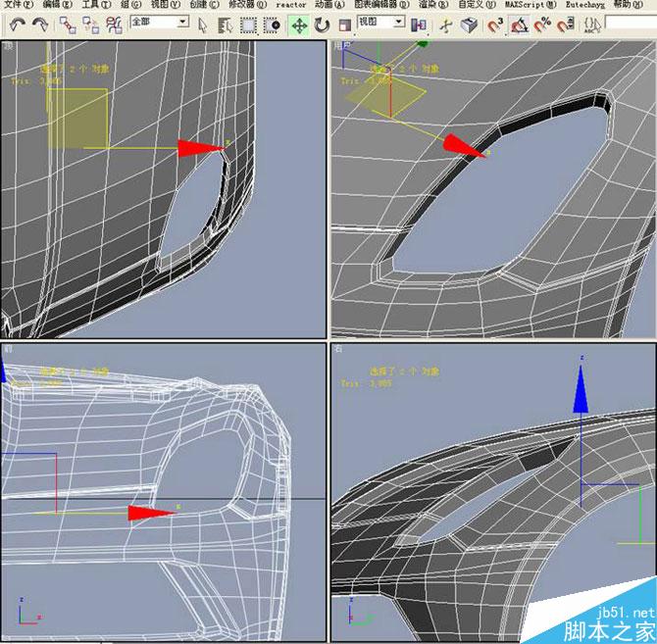Click the blue Z-axis arrow in Right viewport

(x=581, y=389)
